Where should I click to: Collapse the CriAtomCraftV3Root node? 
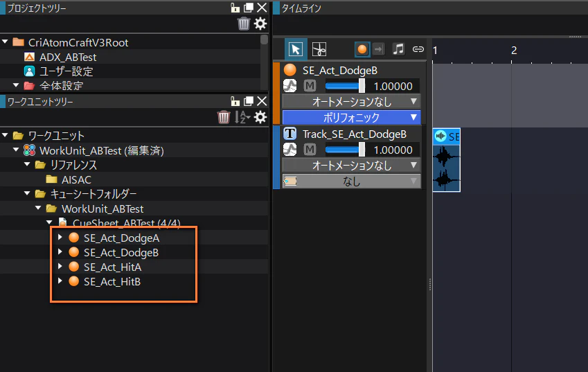click(x=6, y=42)
